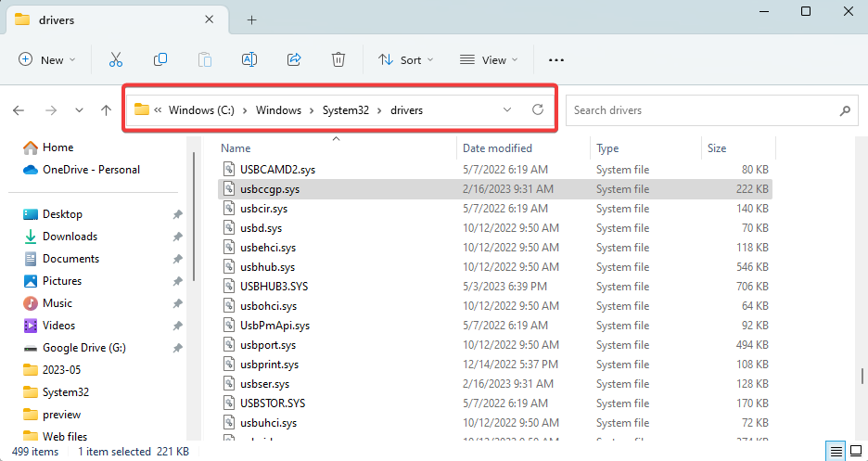The height and width of the screenshot is (461, 868).
Task: Unpin Music using its pin icon
Action: [x=177, y=303]
